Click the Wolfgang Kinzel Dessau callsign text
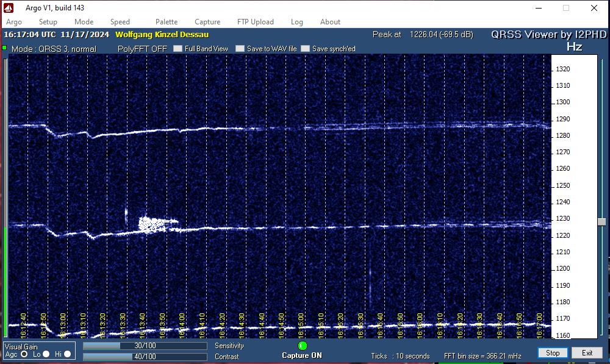Screen dimensions: 610x364 162,35
